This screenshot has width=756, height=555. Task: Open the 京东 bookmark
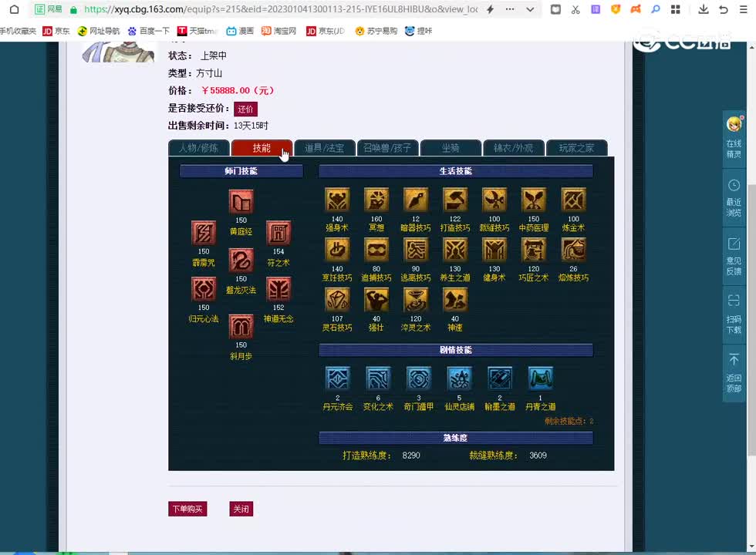pos(56,31)
